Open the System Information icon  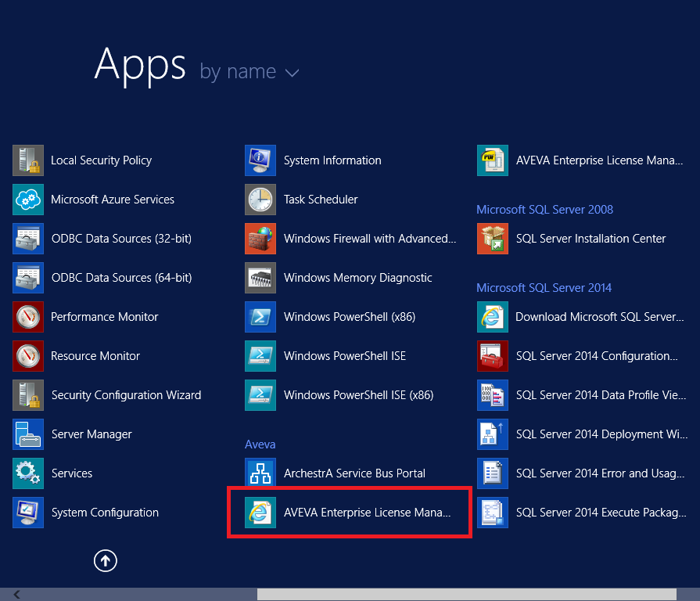(260, 160)
